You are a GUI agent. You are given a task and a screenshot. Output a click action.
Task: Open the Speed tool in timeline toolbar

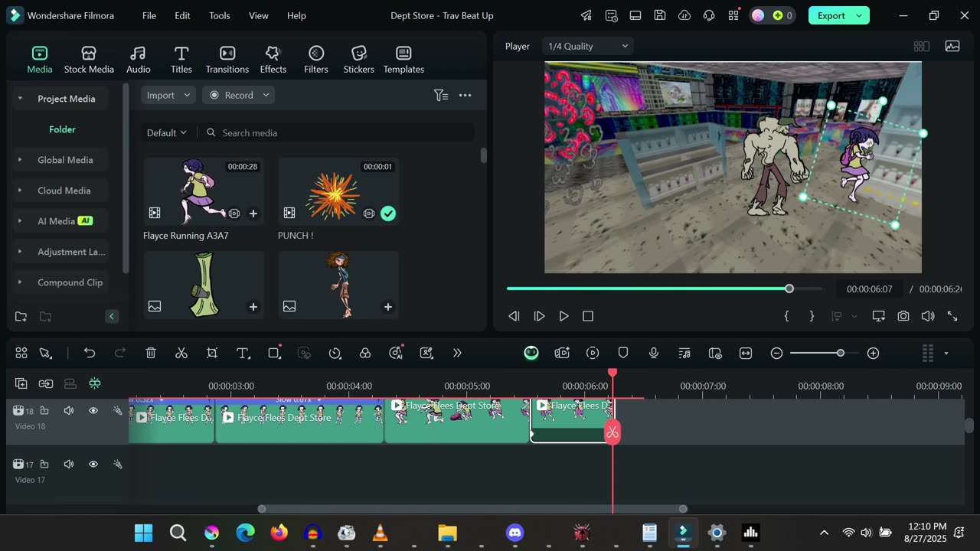[x=335, y=353]
